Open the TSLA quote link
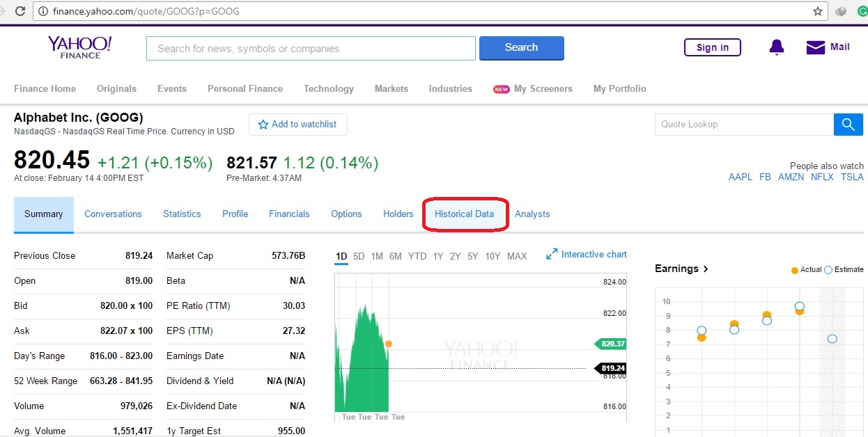The width and height of the screenshot is (868, 437). pos(852,177)
